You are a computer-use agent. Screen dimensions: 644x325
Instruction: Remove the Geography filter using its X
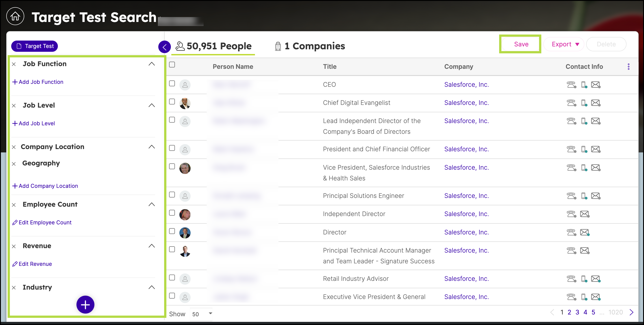[x=14, y=164]
